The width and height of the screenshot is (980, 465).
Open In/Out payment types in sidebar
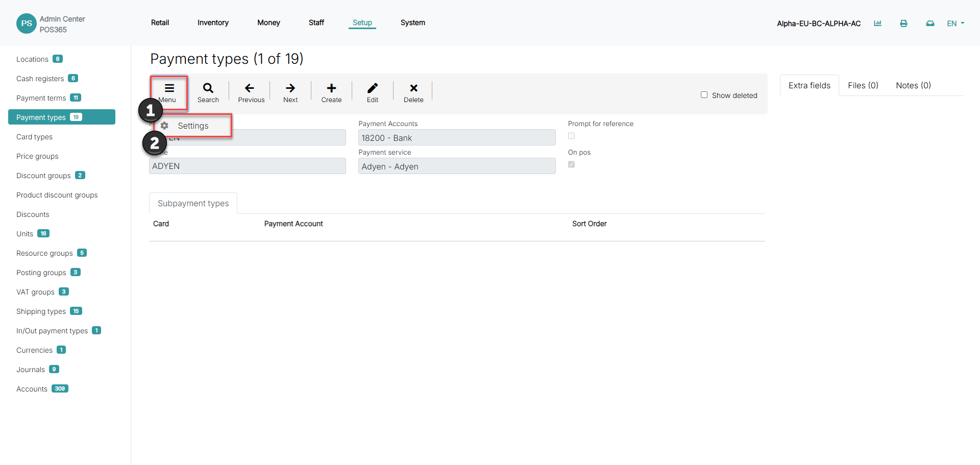[x=52, y=331]
